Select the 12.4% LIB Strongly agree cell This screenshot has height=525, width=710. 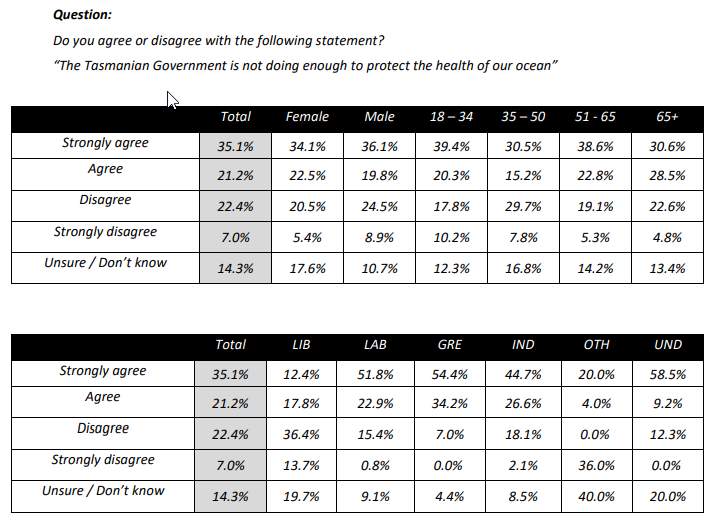(301, 375)
